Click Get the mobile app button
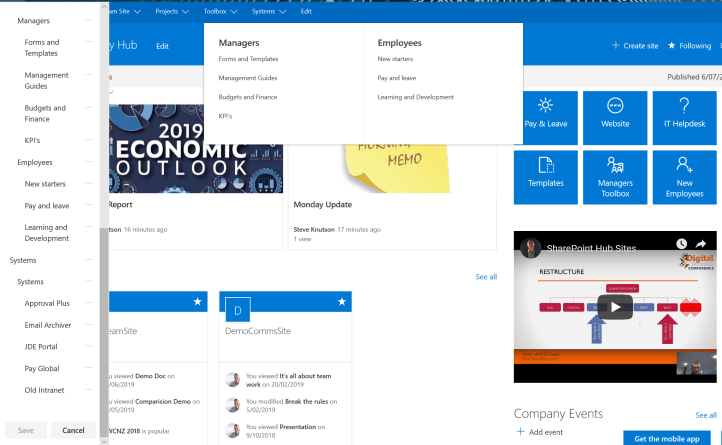This screenshot has height=445, width=722. tap(667, 438)
